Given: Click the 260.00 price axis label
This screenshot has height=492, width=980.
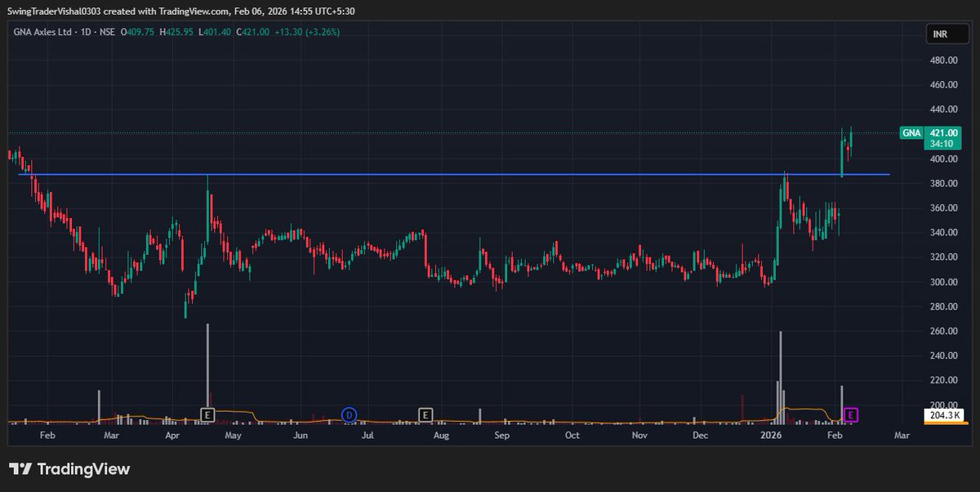Looking at the screenshot, I should (944, 331).
